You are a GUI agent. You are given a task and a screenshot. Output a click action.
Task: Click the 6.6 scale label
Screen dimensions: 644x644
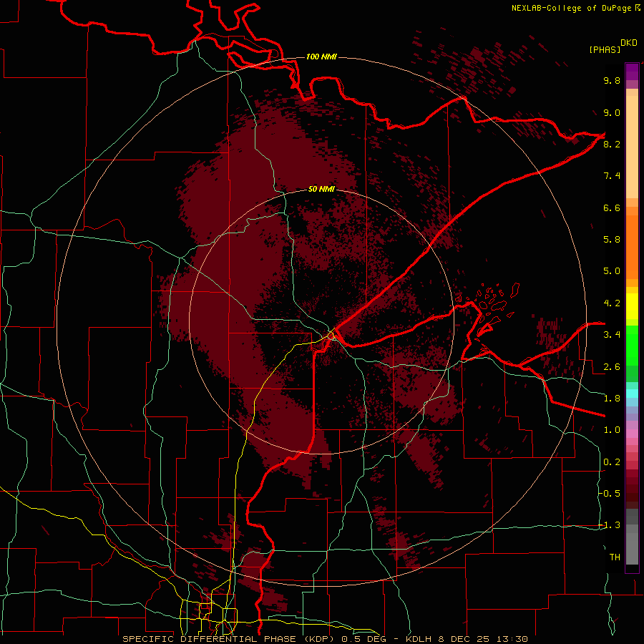click(612, 208)
